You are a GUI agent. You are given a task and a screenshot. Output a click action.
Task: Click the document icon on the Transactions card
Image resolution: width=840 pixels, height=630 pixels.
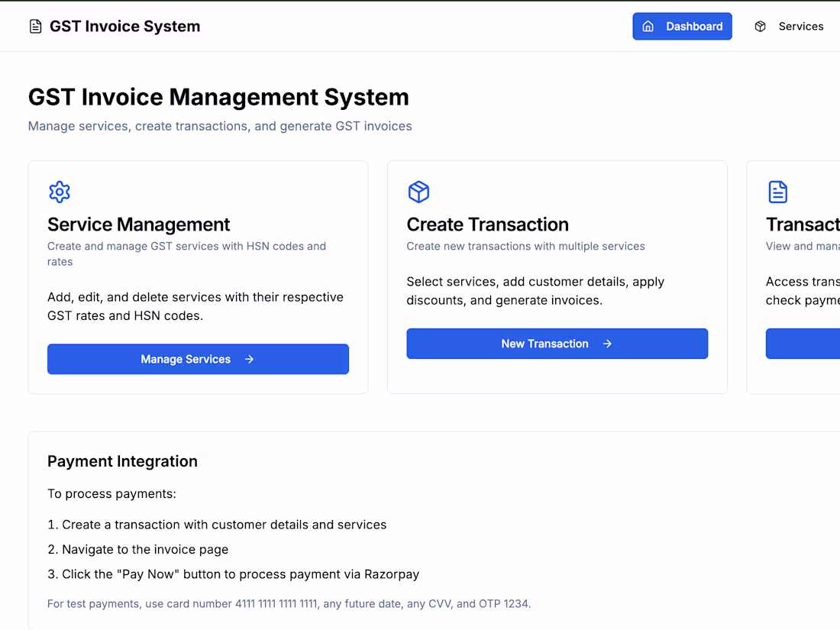click(777, 192)
